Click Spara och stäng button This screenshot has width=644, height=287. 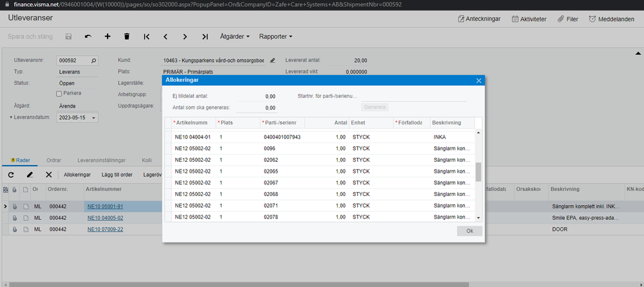pos(30,37)
